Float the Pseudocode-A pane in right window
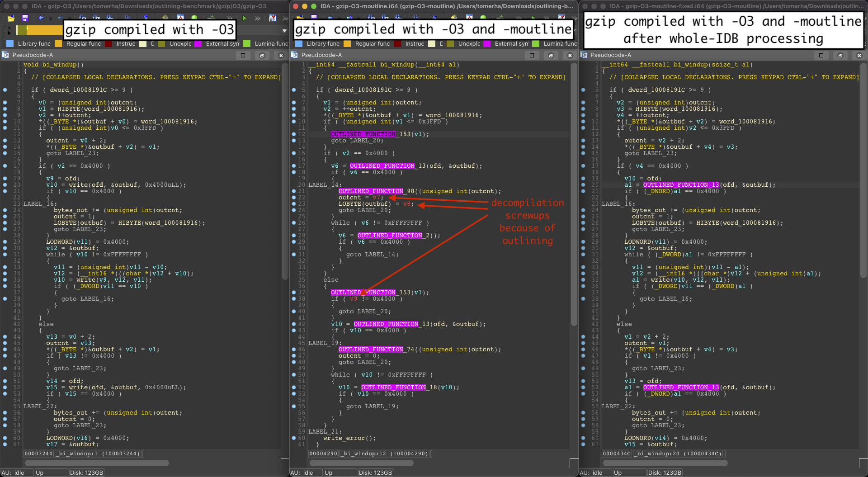This screenshot has width=868, height=477. [x=840, y=55]
